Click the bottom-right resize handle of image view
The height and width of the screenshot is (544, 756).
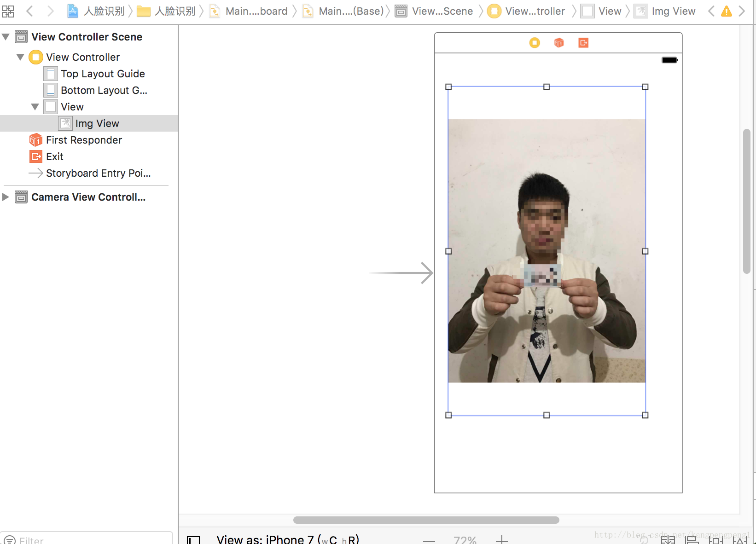[x=645, y=415]
